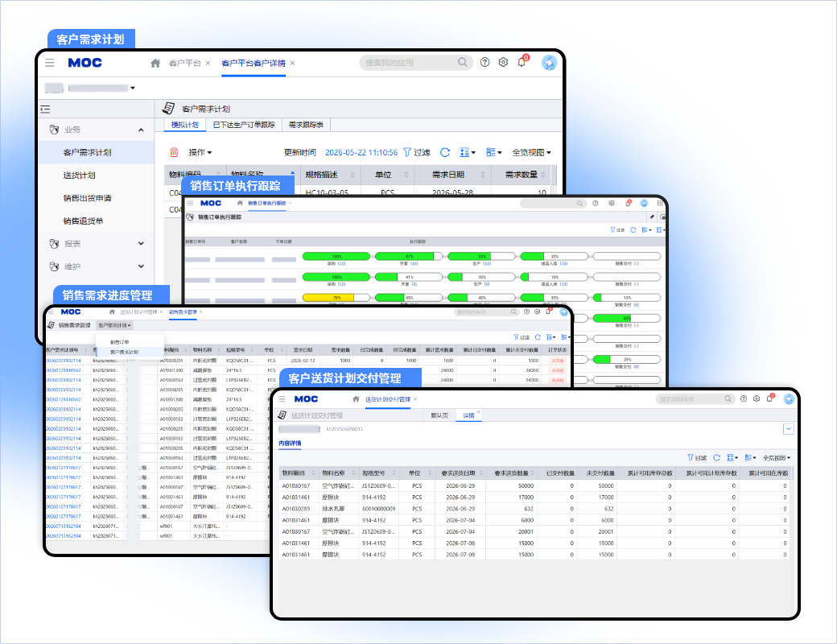The image size is (837, 644).
Task: Open settings gear in 客户需求计划 window
Action: (x=503, y=63)
